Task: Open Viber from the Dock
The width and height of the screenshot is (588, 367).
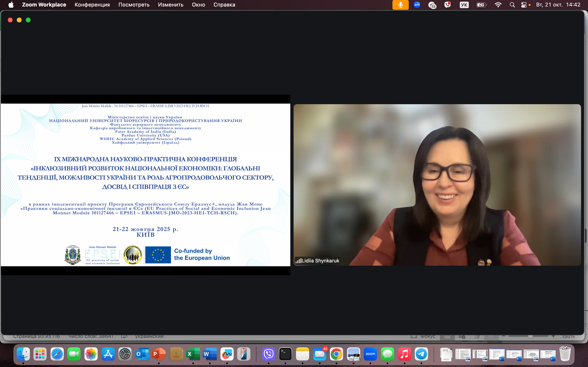Action: tap(268, 354)
